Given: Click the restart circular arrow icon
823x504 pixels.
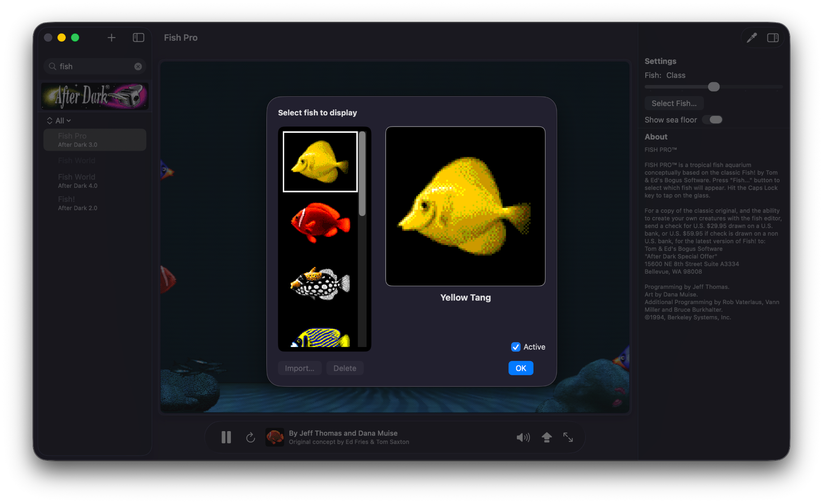Looking at the screenshot, I should click(251, 437).
